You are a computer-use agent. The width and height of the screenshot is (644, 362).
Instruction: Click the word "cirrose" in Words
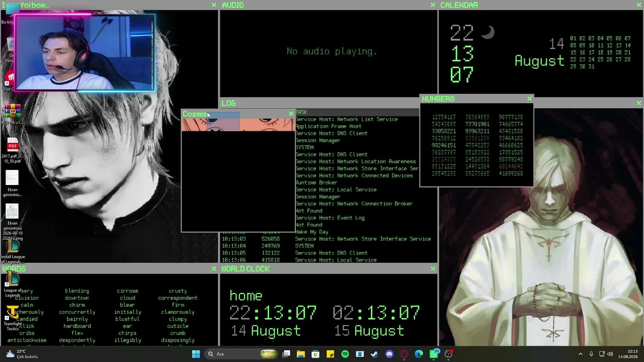(127, 291)
